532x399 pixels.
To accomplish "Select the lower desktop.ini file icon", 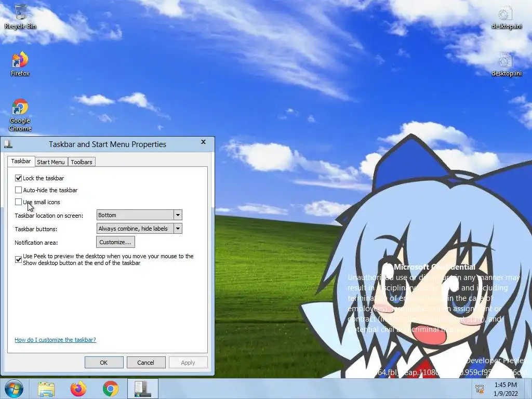I will pyautogui.click(x=506, y=64).
